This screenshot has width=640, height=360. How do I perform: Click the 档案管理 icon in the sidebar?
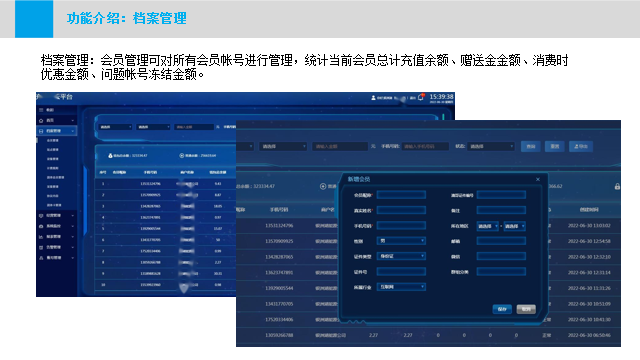(41, 131)
